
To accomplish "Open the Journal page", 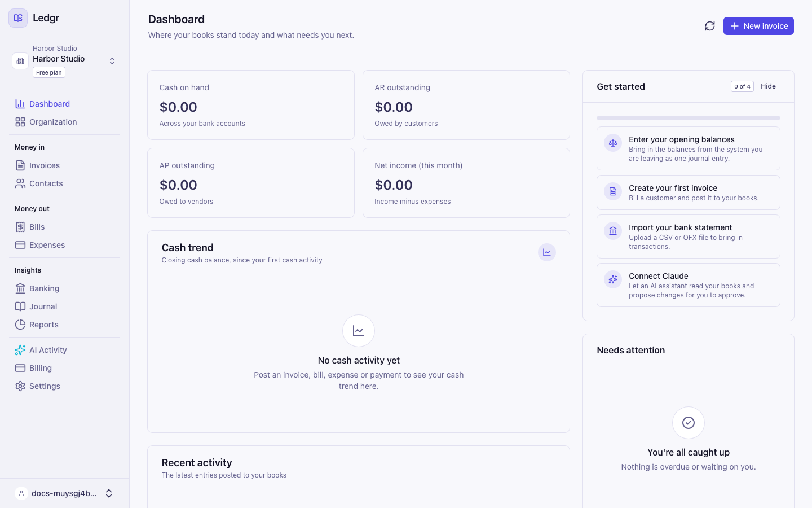I will point(64,306).
